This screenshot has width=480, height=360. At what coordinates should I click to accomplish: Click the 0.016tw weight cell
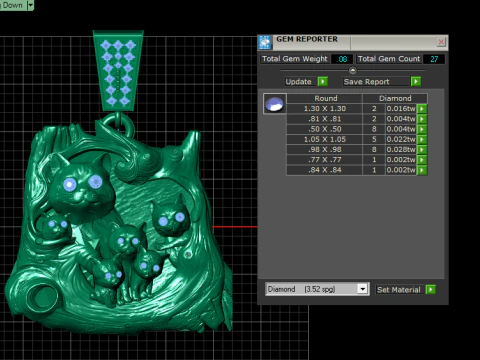coord(401,109)
